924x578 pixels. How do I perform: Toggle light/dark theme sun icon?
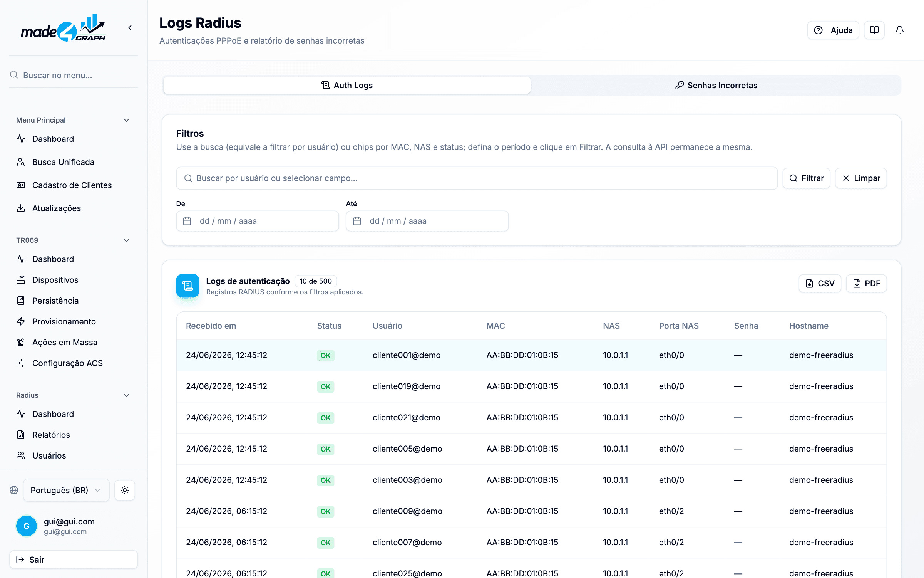tap(124, 490)
